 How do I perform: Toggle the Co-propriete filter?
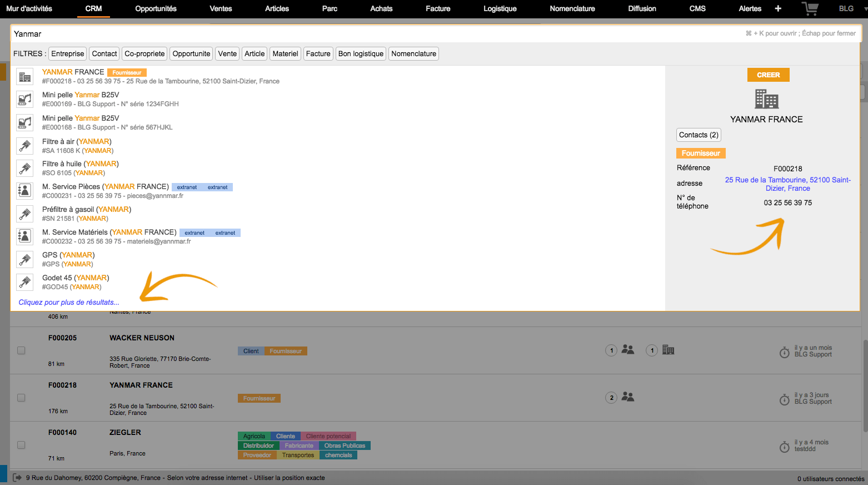coord(144,54)
